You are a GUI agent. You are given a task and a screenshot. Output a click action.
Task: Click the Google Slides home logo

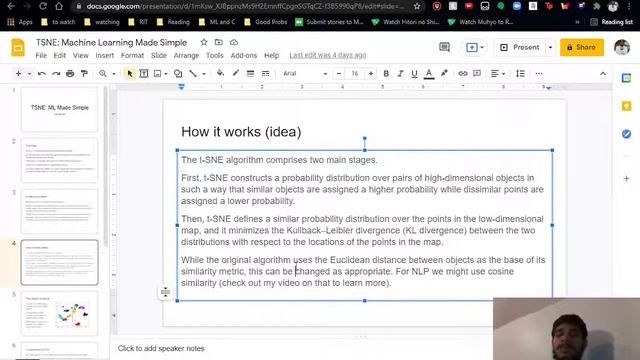click(x=18, y=48)
